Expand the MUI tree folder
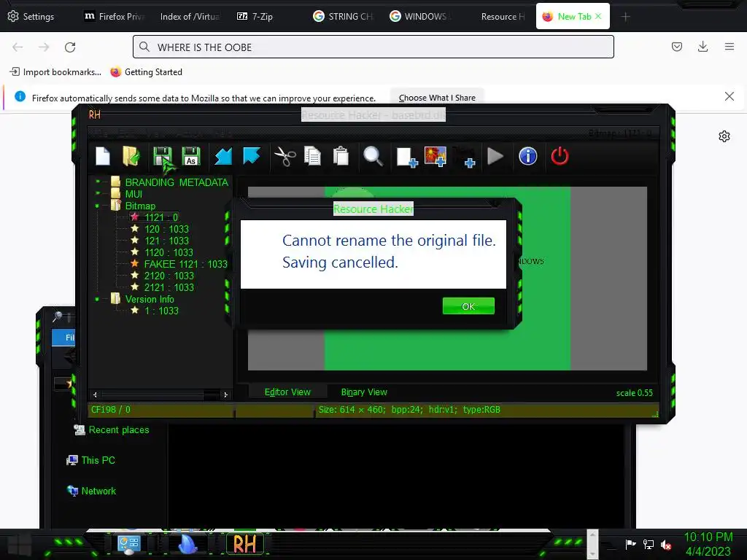The image size is (747, 560). pos(97,193)
